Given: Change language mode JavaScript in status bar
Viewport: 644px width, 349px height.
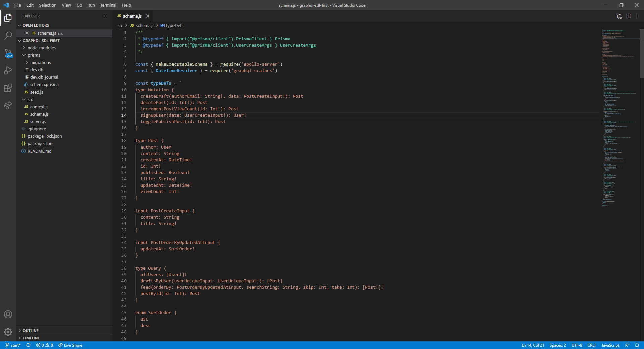Looking at the screenshot, I should point(610,345).
